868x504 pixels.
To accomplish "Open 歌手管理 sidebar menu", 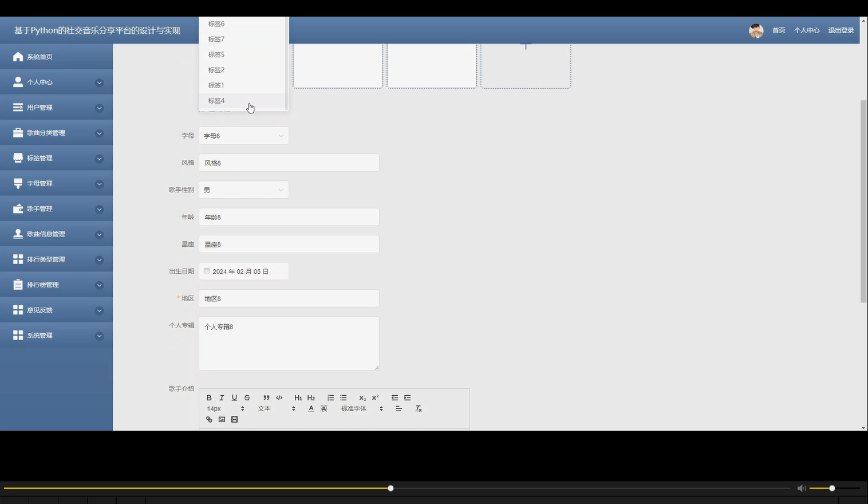I will tap(56, 208).
